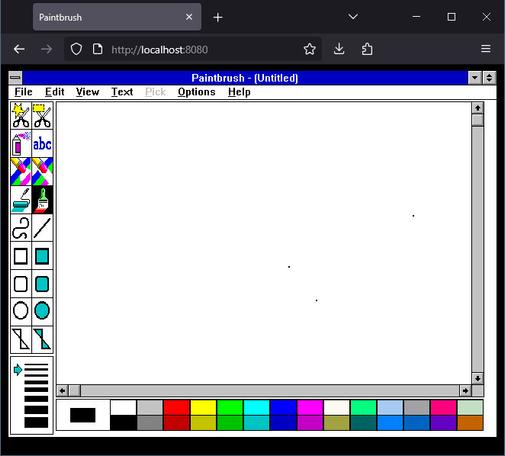The width and height of the screenshot is (505, 456).
Task: Open the Edit menu
Action: 55,92
